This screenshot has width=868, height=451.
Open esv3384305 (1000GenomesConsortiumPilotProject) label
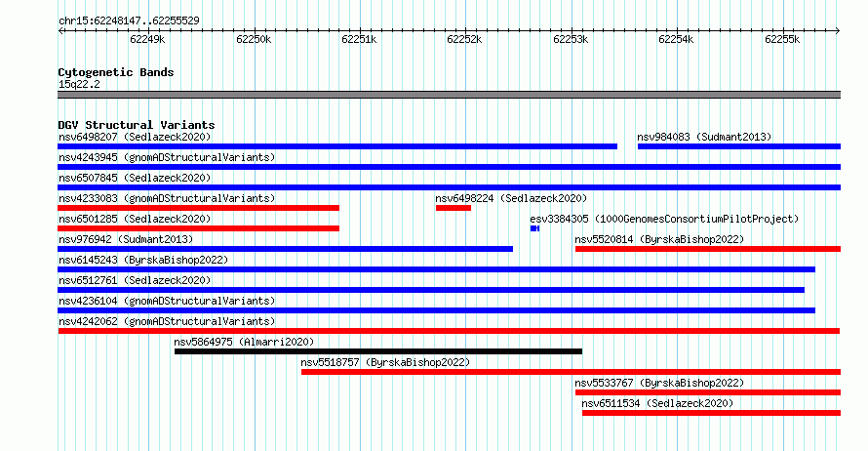(x=664, y=219)
